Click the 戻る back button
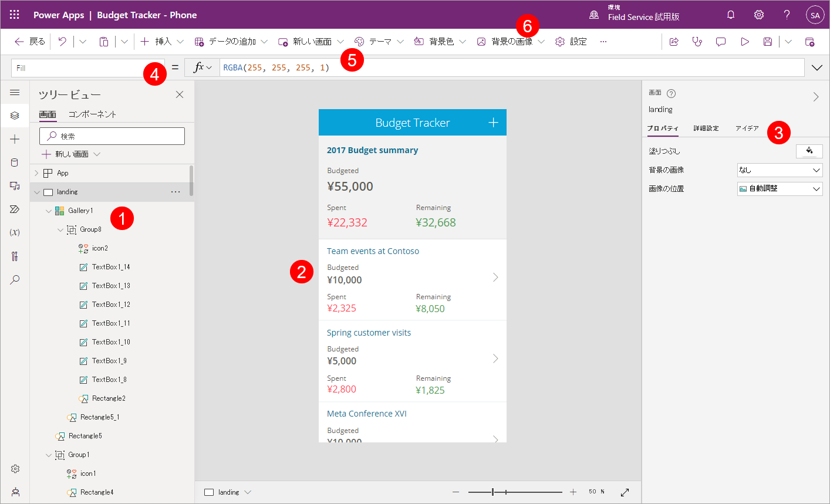 [x=30, y=42]
